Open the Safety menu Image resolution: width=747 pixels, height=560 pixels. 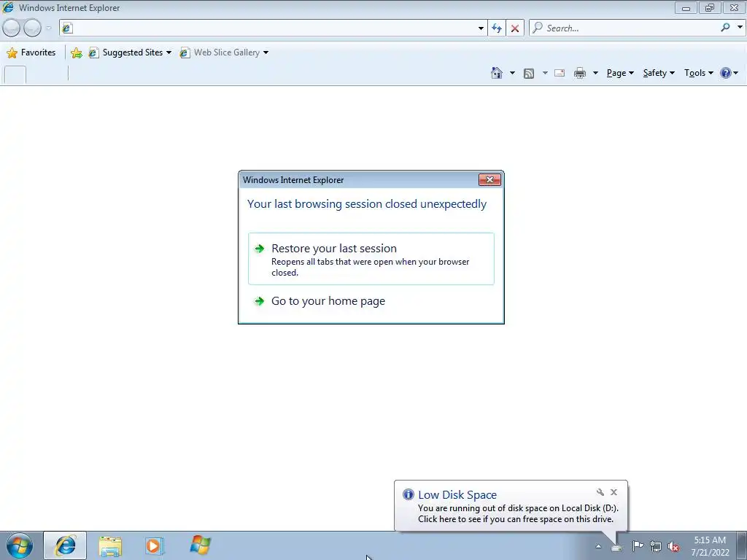tap(659, 73)
